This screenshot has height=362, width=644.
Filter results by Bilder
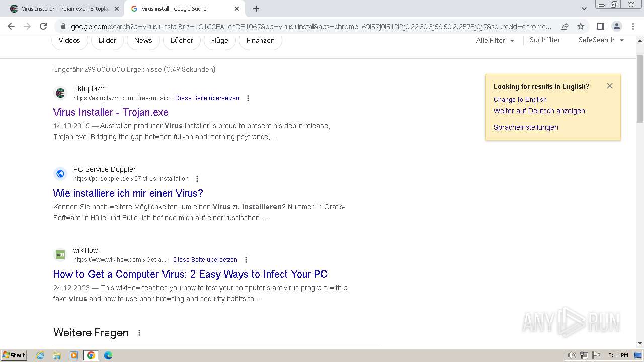[107, 40]
